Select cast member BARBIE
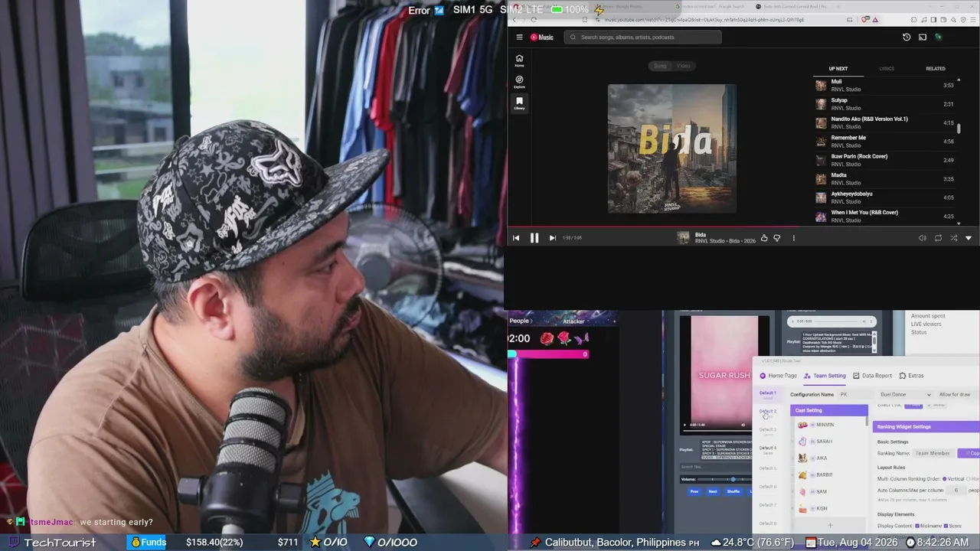The width and height of the screenshot is (980, 551). pos(828,475)
